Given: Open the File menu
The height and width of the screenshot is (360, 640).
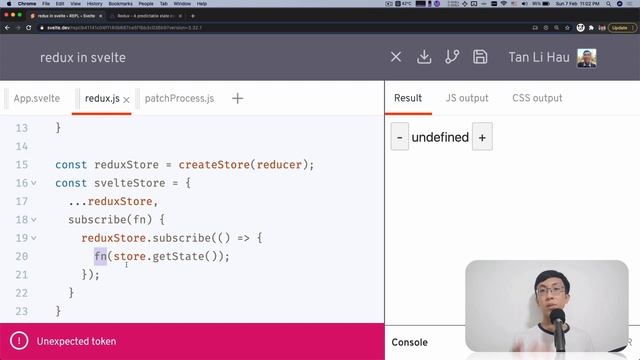Looking at the screenshot, I should click(x=46, y=4).
